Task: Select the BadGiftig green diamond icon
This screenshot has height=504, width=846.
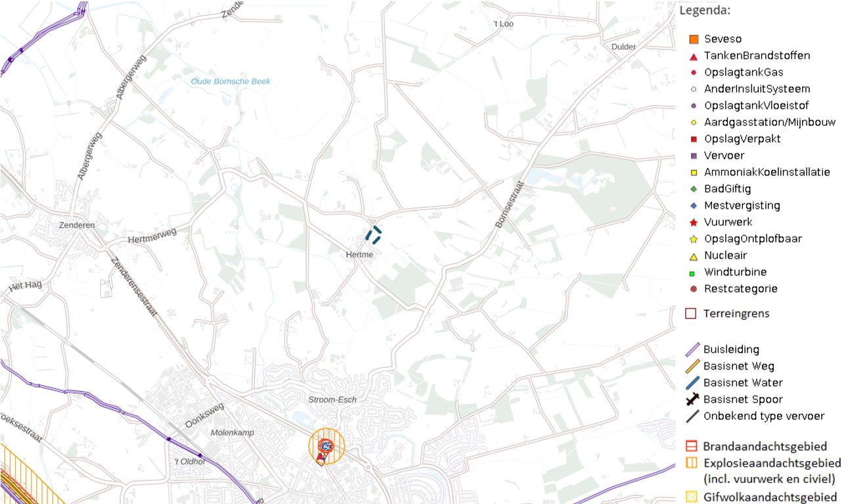Action: click(x=694, y=189)
